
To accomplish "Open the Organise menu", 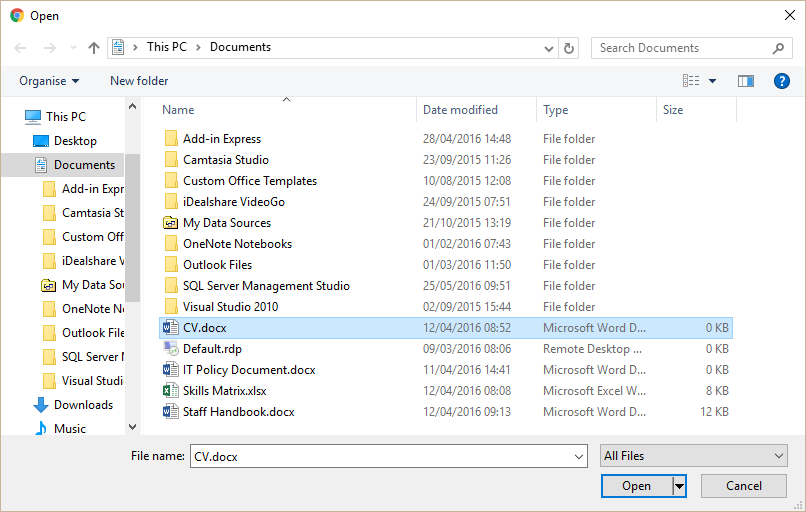I will pyautogui.click(x=49, y=81).
